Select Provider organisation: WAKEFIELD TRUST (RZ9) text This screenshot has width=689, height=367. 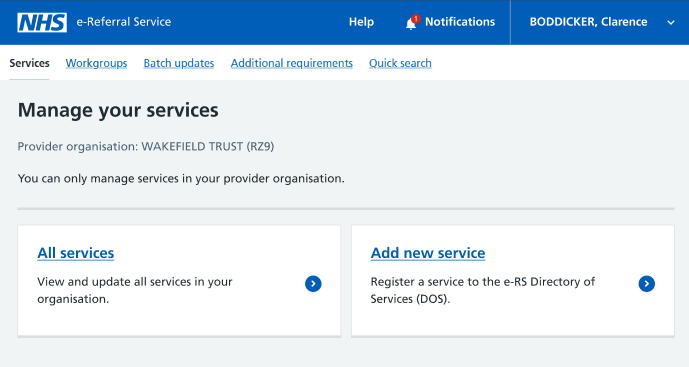coord(146,146)
